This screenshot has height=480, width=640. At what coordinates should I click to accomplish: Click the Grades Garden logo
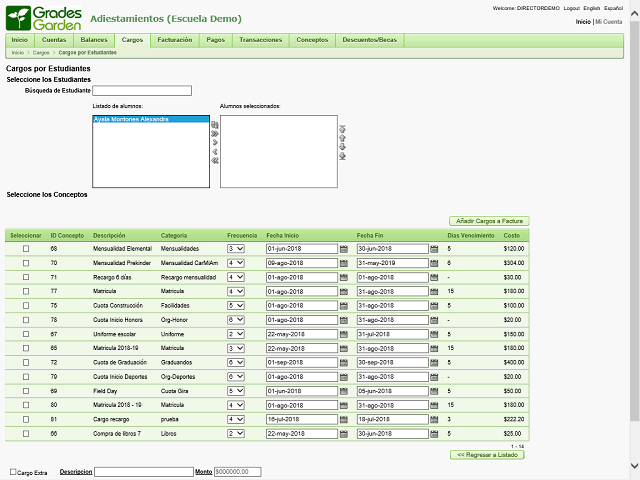tap(44, 18)
